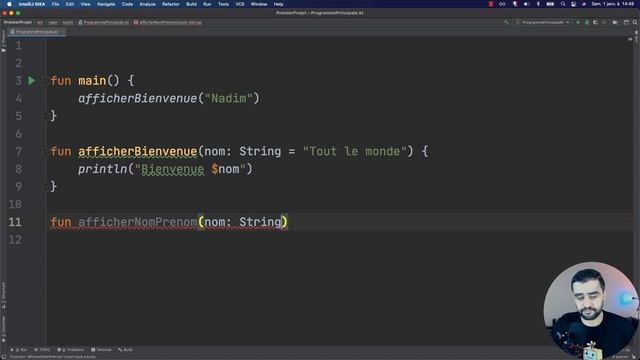Open the Analyze menu
This screenshot has height=360, width=640.
[147, 4]
